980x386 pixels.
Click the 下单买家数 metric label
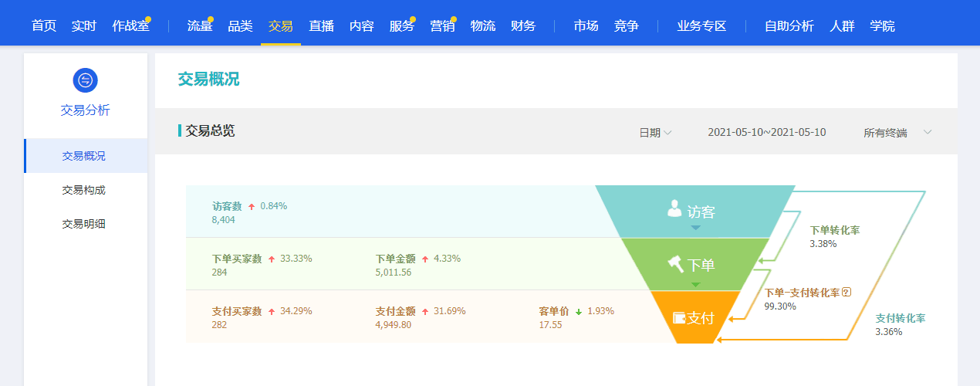coord(237,259)
